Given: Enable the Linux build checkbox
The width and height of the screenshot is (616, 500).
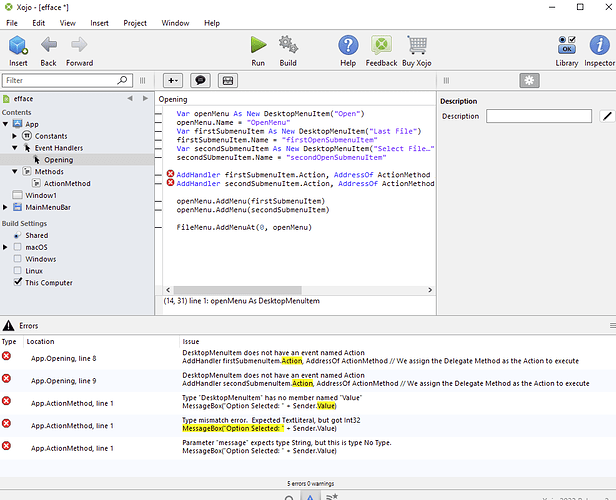Looking at the screenshot, I should (x=17, y=271).
